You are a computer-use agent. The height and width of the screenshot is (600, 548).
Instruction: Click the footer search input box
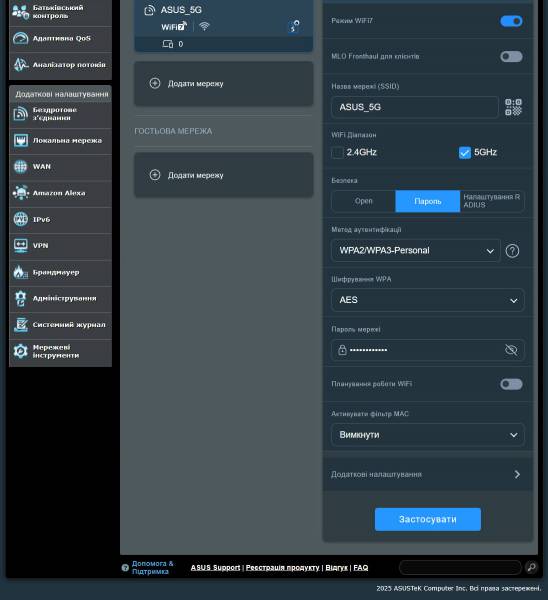click(460, 567)
